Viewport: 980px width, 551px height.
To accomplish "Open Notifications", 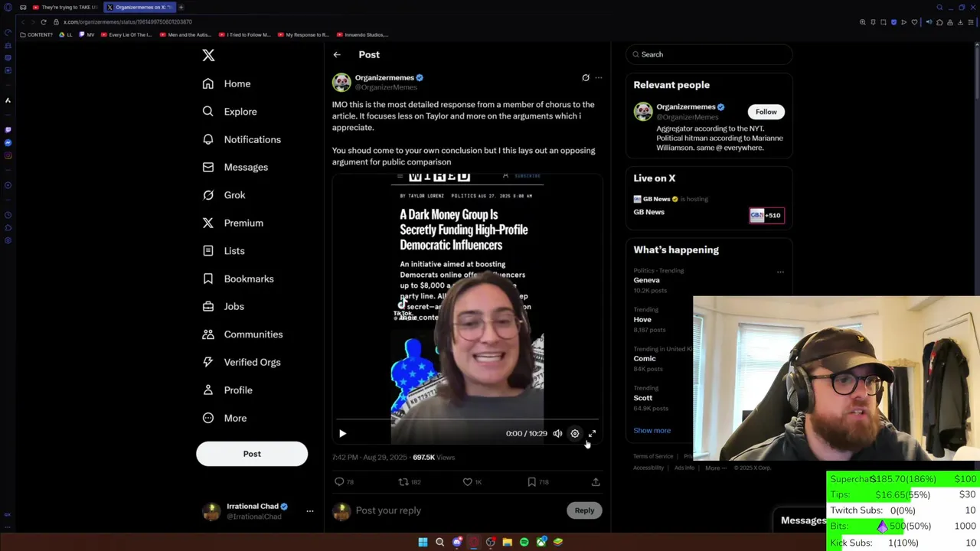I will [x=242, y=139].
